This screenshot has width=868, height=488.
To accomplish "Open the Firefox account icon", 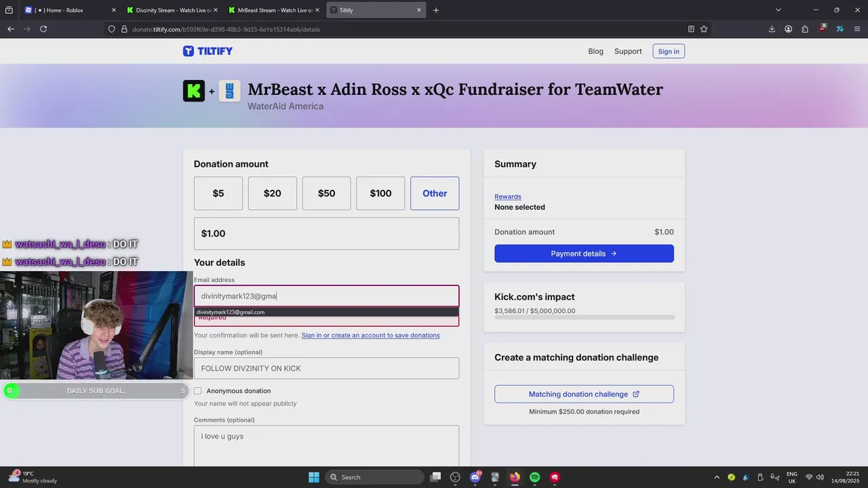I will click(789, 29).
